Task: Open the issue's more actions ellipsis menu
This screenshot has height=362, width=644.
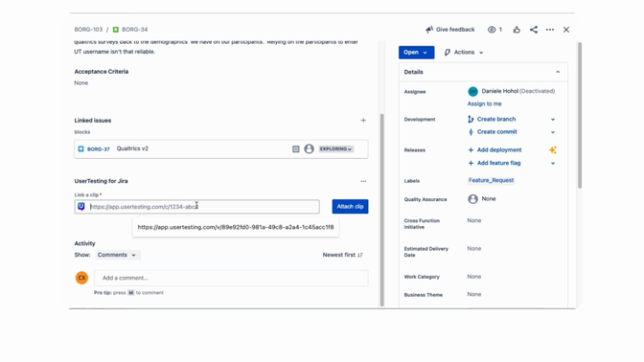Action: click(x=550, y=30)
